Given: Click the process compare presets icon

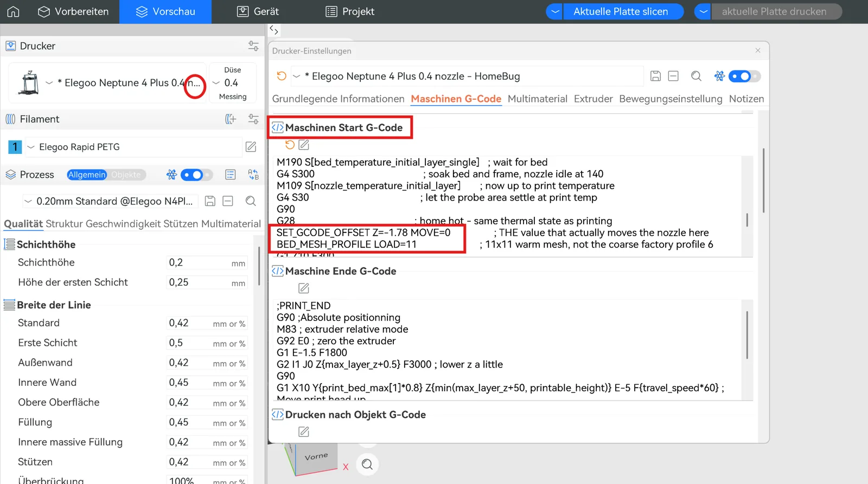Looking at the screenshot, I should click(x=253, y=175).
